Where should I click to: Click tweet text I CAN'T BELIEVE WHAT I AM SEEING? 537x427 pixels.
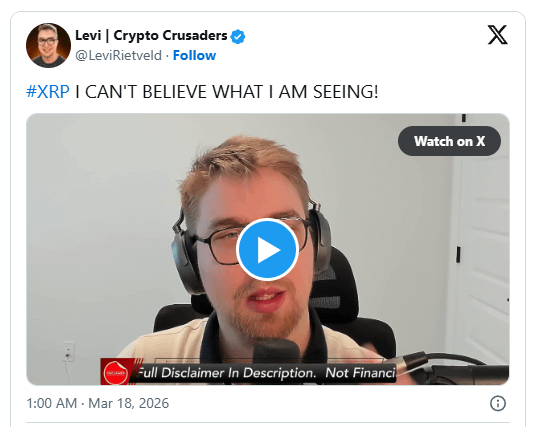[227, 92]
